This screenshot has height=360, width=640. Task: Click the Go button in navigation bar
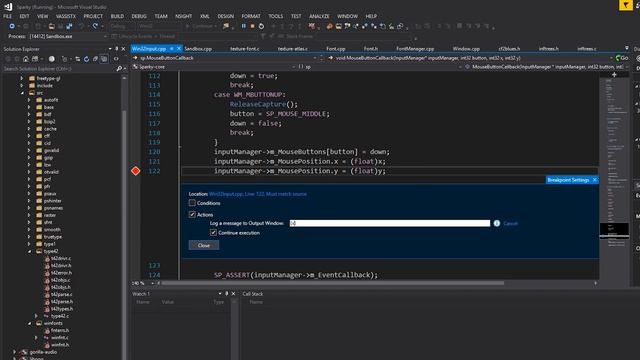coord(622,58)
